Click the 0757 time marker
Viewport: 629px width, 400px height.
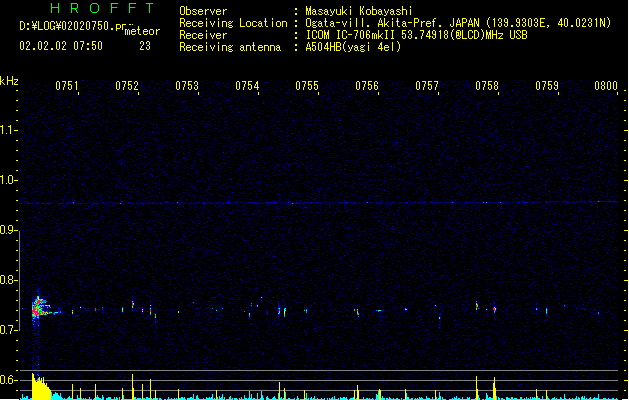(x=427, y=86)
